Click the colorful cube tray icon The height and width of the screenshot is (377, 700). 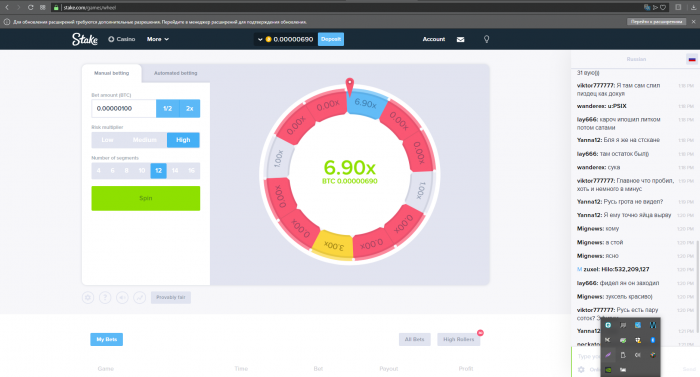point(653,355)
